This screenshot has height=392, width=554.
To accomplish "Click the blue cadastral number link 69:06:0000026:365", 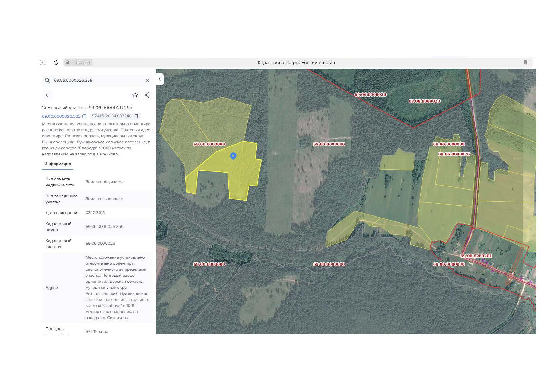I will pos(61,116).
